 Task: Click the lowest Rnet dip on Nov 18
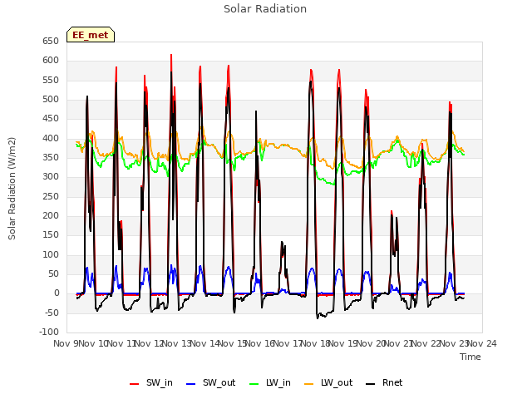click(318, 318)
